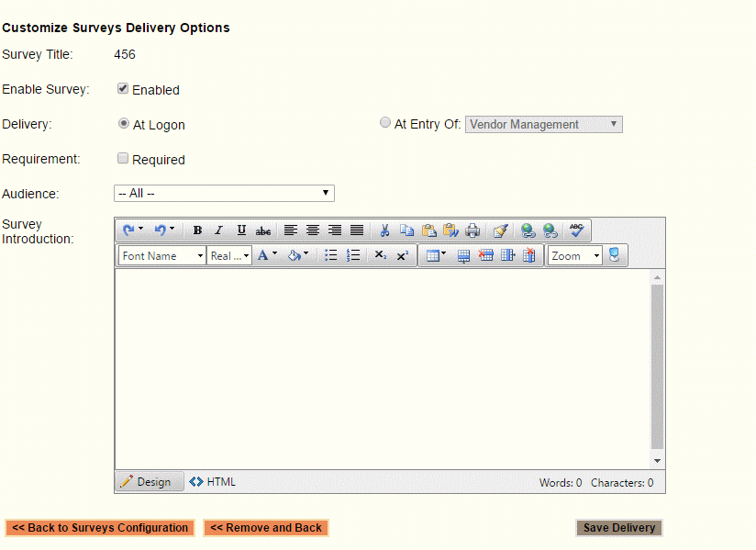
Task: Click the print icon in toolbar
Action: (472, 230)
